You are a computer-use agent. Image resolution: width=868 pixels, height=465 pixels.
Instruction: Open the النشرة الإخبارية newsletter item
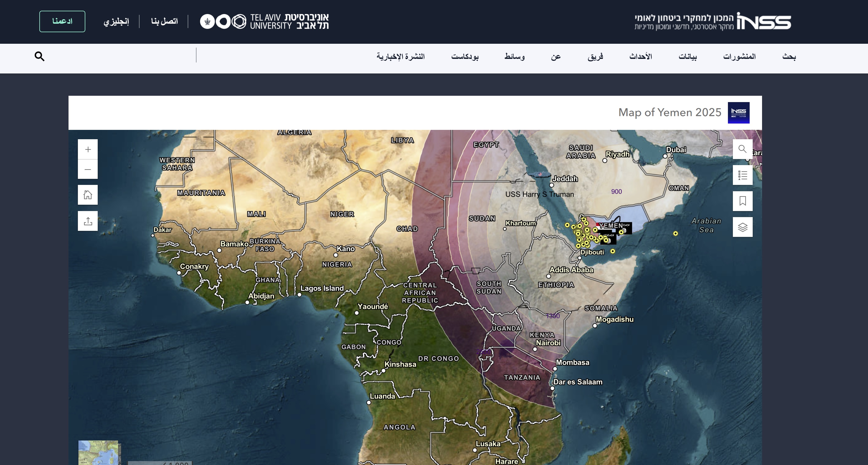pos(401,57)
